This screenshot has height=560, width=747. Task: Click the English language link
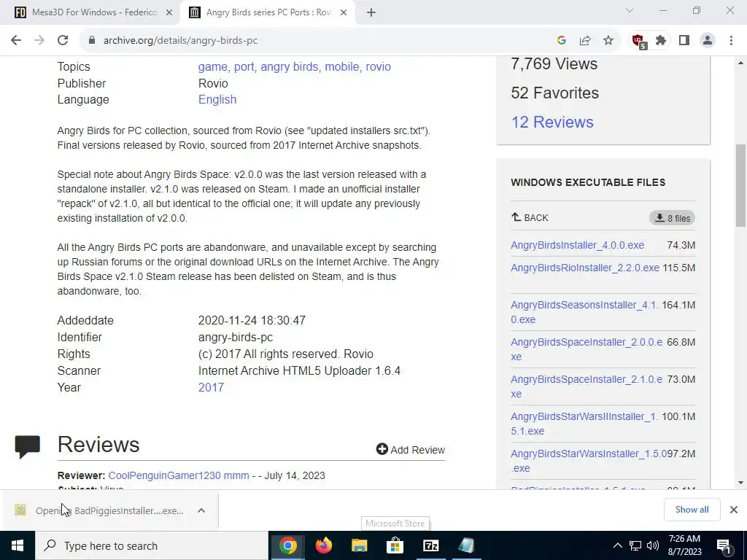217,99
